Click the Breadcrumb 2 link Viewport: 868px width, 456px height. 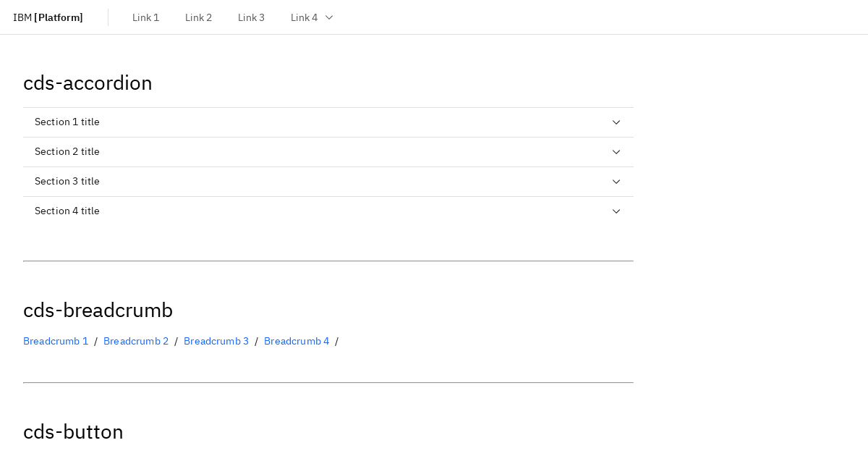[136, 341]
